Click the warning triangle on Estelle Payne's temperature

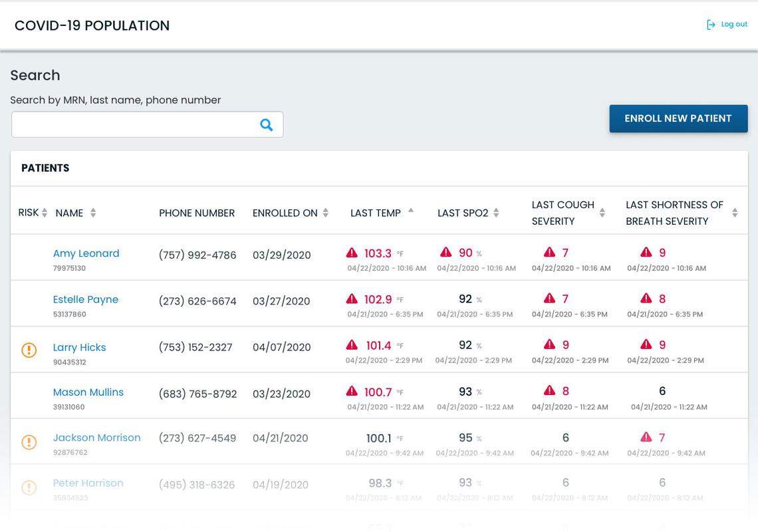pos(351,298)
